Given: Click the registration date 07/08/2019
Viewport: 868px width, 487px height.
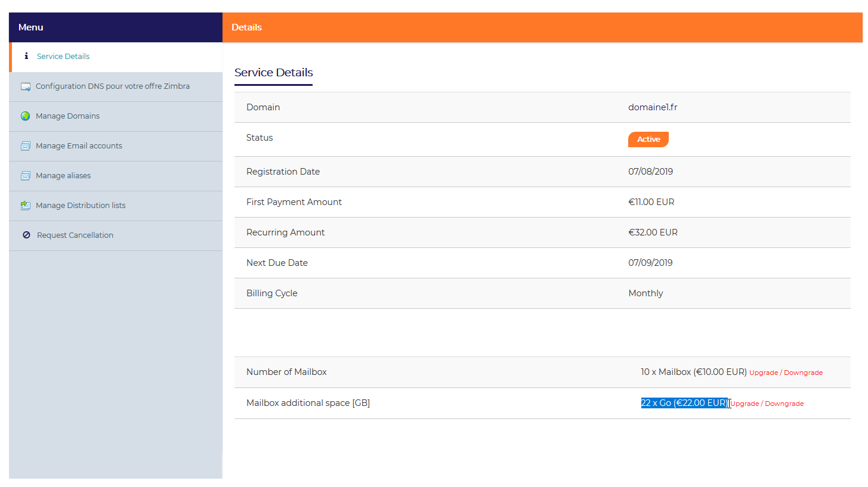Looking at the screenshot, I should pyautogui.click(x=650, y=172).
